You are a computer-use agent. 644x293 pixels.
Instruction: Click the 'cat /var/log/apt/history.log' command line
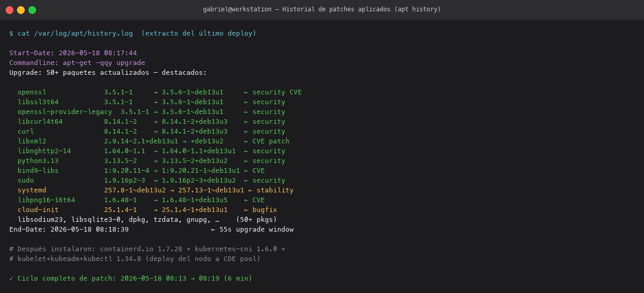pos(133,34)
